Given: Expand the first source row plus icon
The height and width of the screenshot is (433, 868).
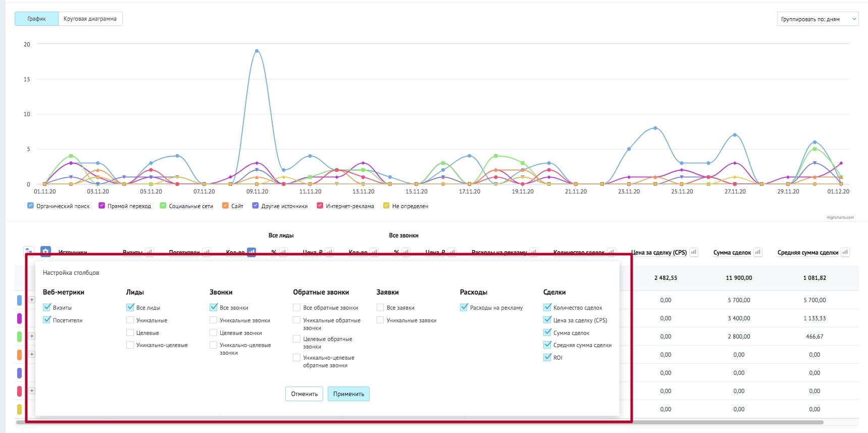Looking at the screenshot, I should 32,300.
